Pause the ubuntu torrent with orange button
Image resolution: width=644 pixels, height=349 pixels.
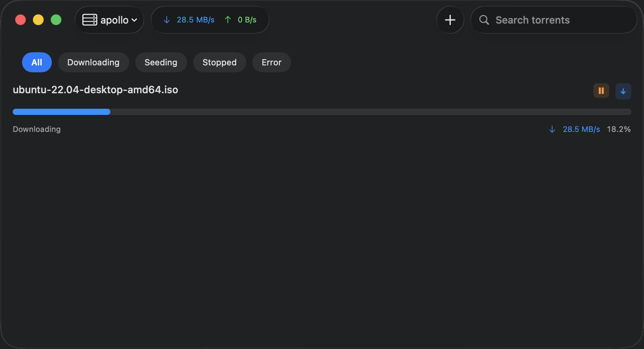tap(601, 91)
